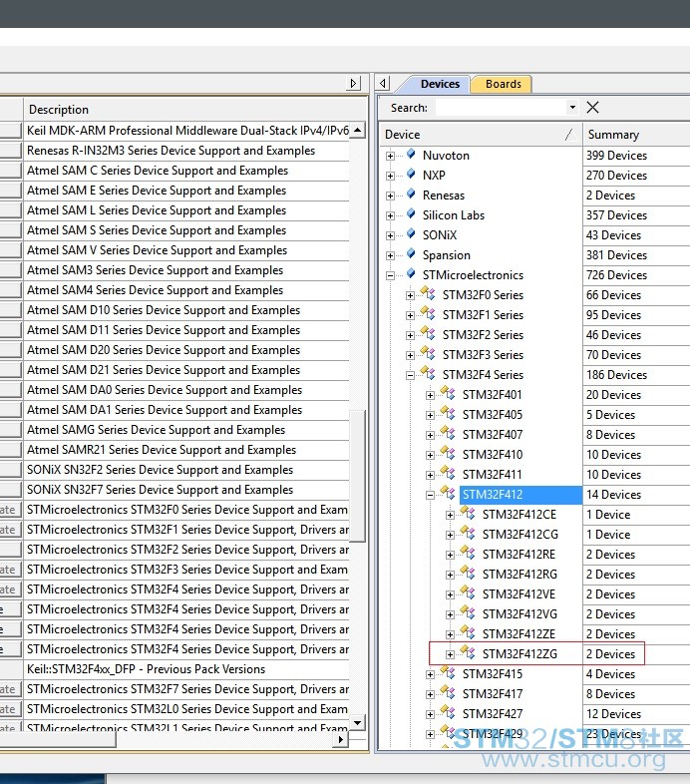Screen dimensions: 690x784
Task: Select the Atmel SAM D21 Series pack row
Action: pos(186,370)
